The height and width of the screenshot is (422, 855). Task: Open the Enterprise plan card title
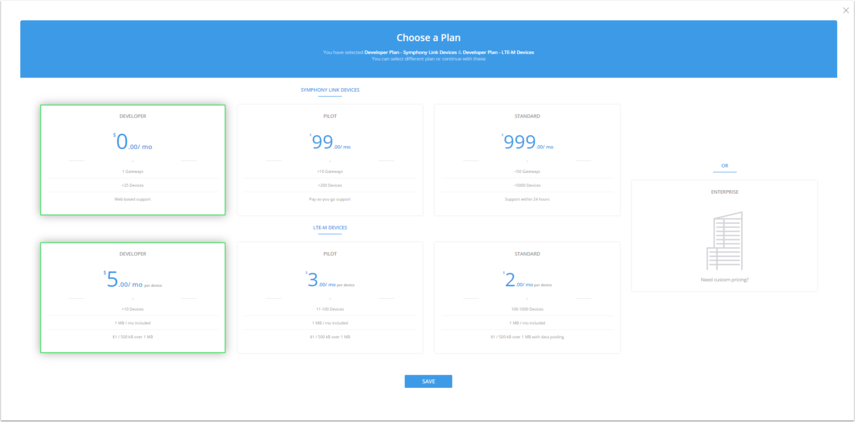(724, 192)
